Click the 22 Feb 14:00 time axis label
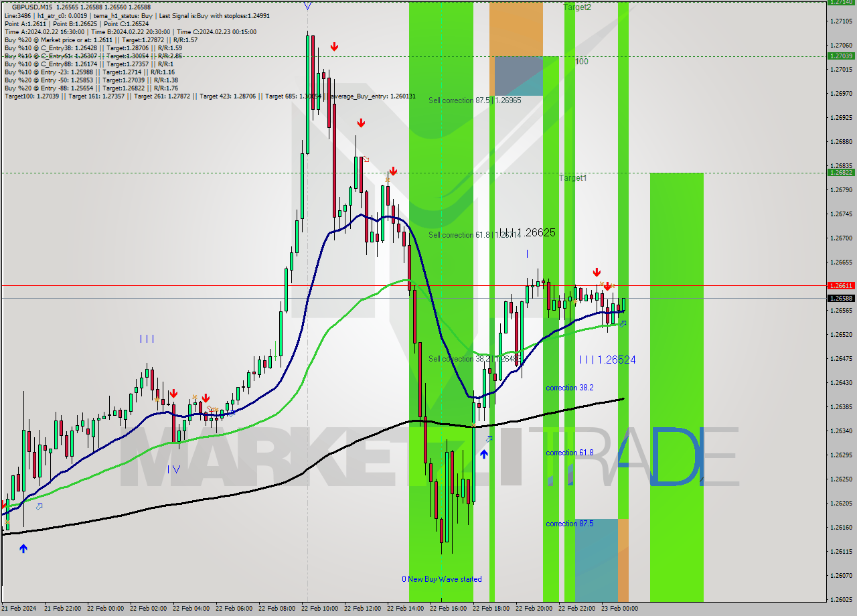The height and width of the screenshot is (616, 857). (x=404, y=609)
